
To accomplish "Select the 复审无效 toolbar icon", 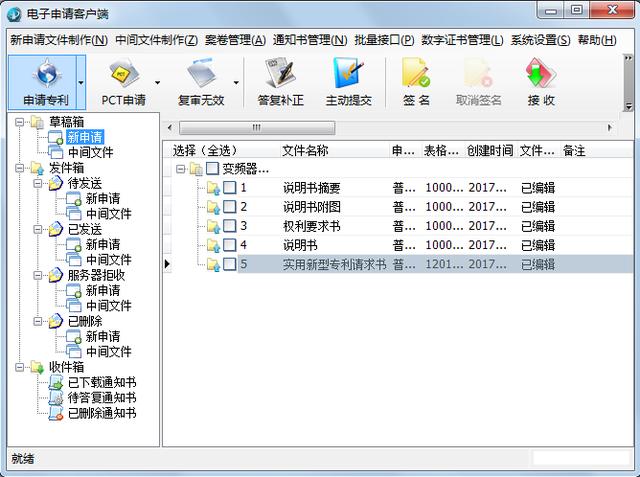I will pos(202,74).
